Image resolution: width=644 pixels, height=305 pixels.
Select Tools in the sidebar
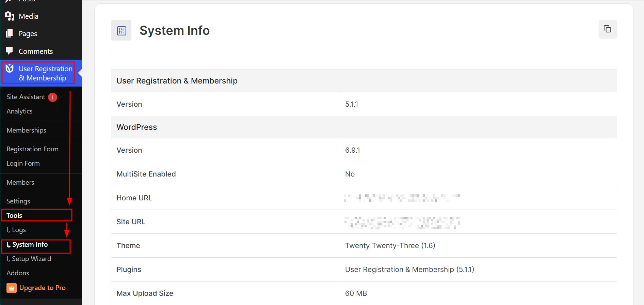point(14,215)
